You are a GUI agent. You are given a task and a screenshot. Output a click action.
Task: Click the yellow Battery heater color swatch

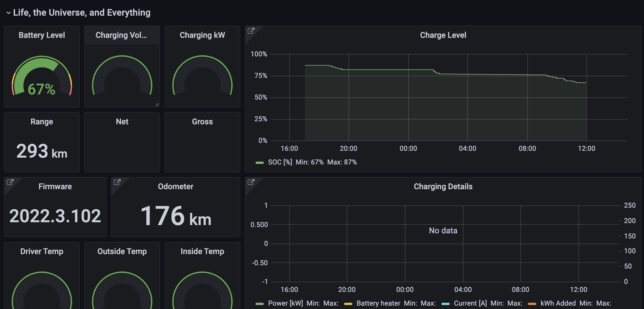pos(348,304)
